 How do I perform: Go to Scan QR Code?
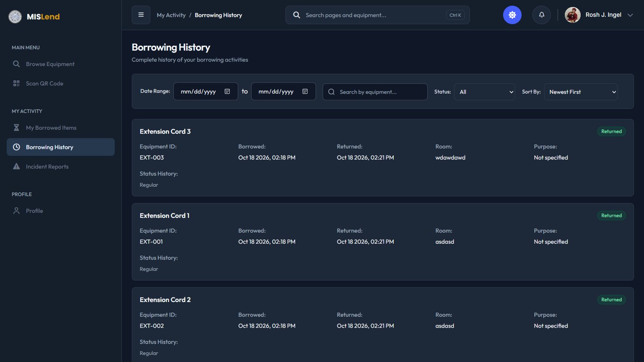coord(61,83)
